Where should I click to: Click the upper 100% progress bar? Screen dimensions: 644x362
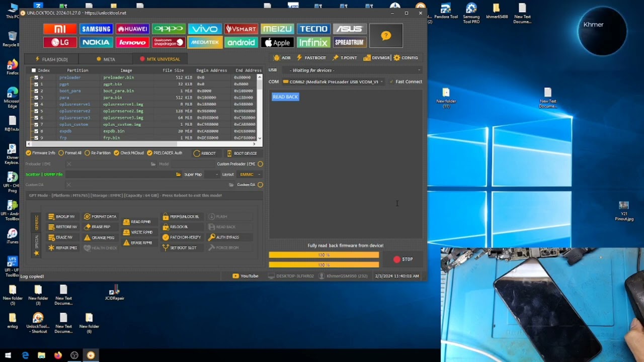(x=324, y=255)
